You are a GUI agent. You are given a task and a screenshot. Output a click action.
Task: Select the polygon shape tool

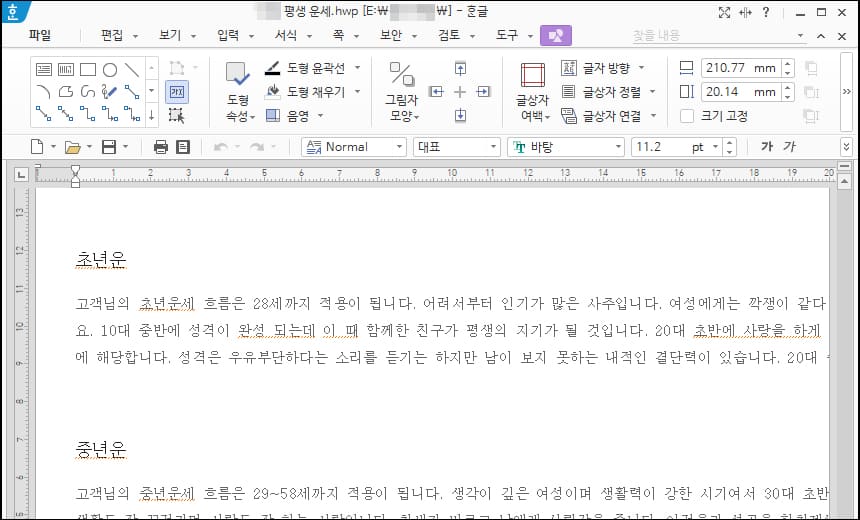66,92
